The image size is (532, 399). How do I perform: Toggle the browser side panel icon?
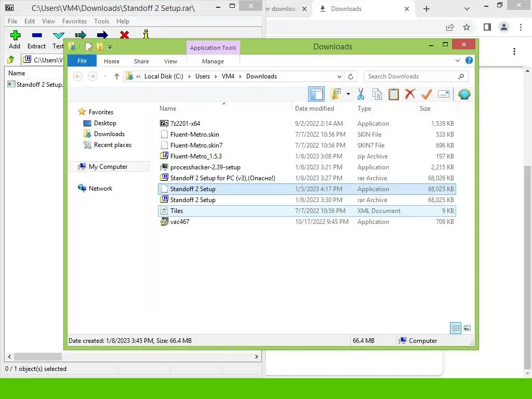pyautogui.click(x=487, y=27)
